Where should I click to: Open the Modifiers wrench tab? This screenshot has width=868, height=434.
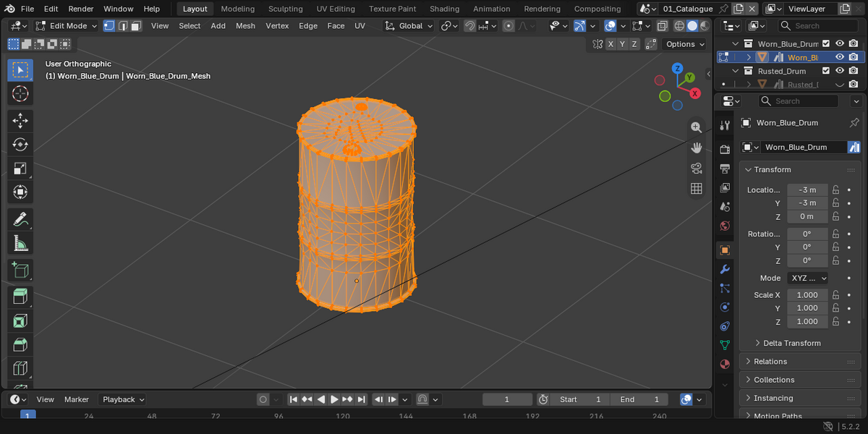pos(725,269)
